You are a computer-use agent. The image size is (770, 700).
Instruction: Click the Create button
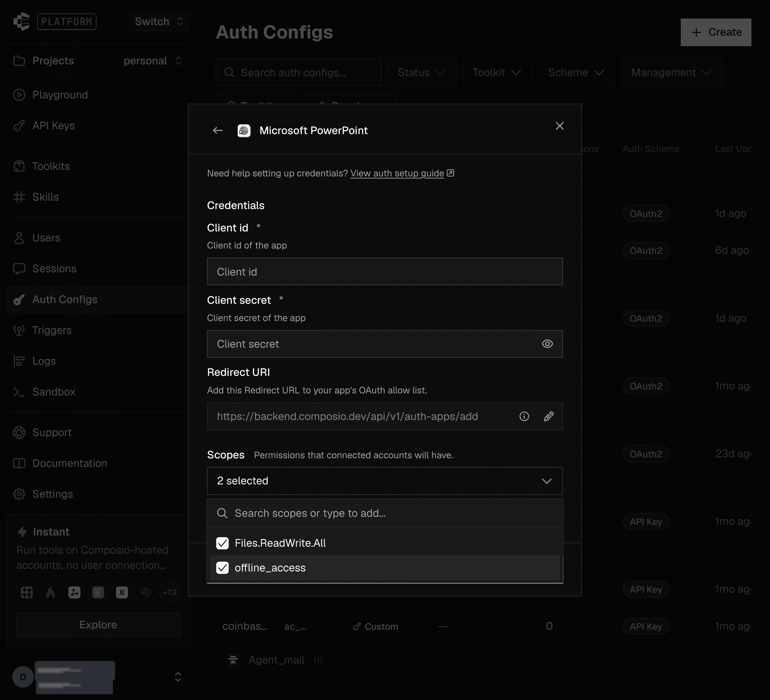click(716, 32)
